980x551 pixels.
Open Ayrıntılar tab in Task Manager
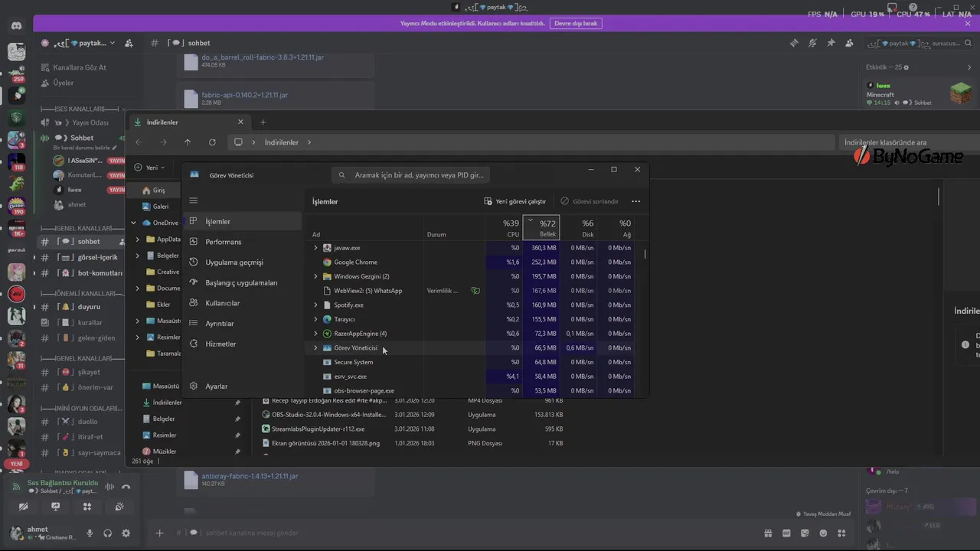242,324
